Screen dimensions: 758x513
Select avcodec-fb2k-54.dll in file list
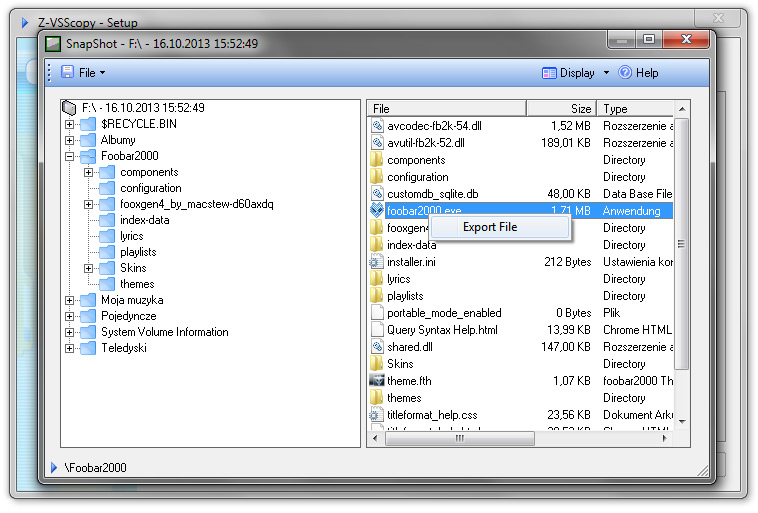[x=434, y=126]
